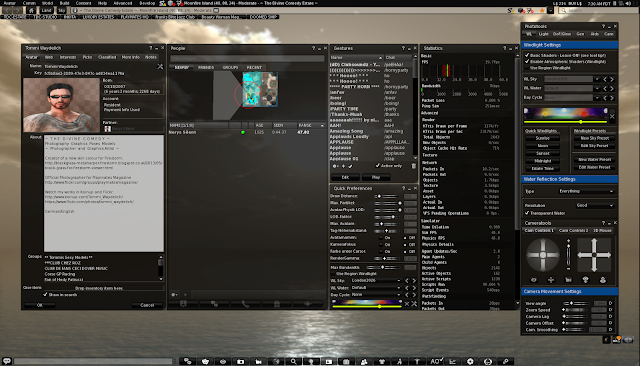Click Play button in Gestures panel
The image size is (640, 366).
376,177
